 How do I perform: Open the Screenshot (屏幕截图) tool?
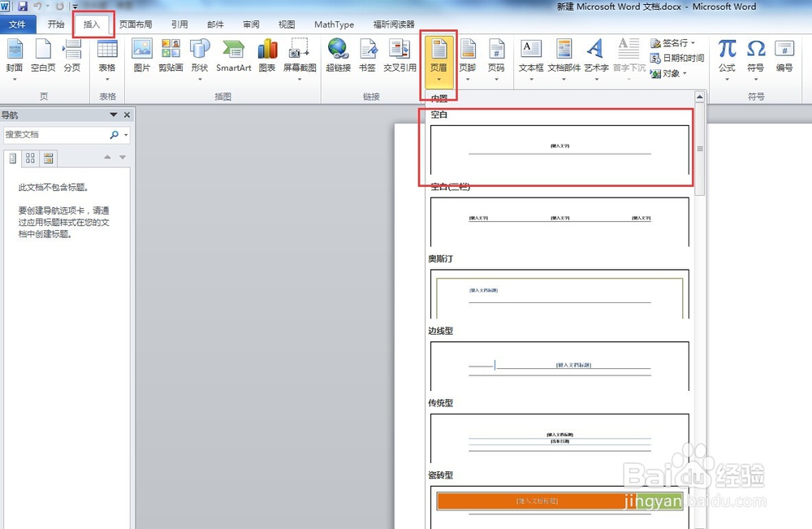pyautogui.click(x=300, y=50)
